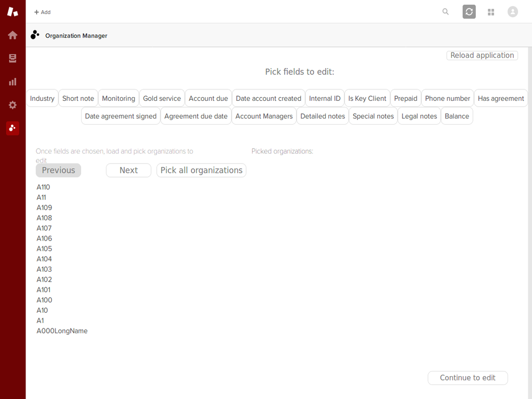Viewport: 532px width, 399px height.
Task: Open the settings gear in sidebar
Action: (12, 105)
